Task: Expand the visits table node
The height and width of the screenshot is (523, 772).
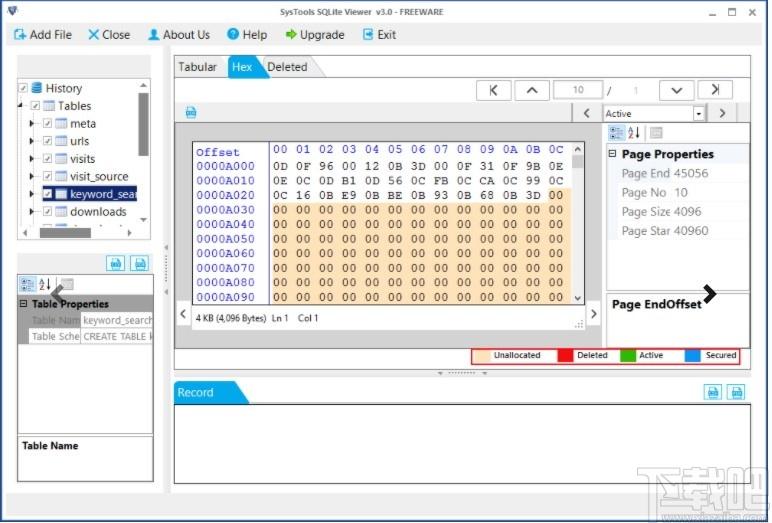Action: [x=32, y=159]
